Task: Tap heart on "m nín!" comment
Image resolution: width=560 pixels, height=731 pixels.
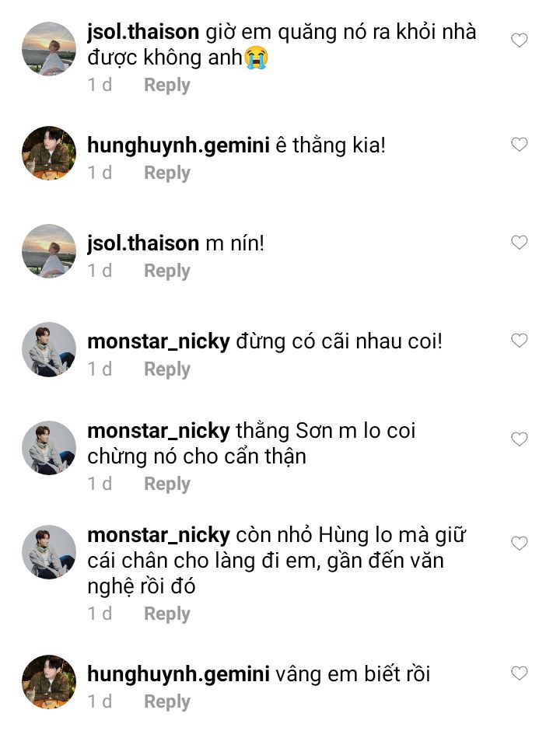Action: pos(519,243)
